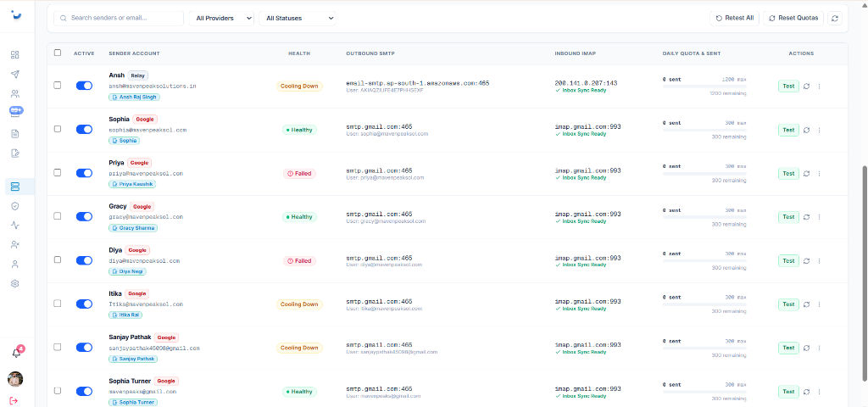Screen dimensions: 868x407
Task: Open the dashboard grid icon in sidebar
Action: [x=15, y=55]
